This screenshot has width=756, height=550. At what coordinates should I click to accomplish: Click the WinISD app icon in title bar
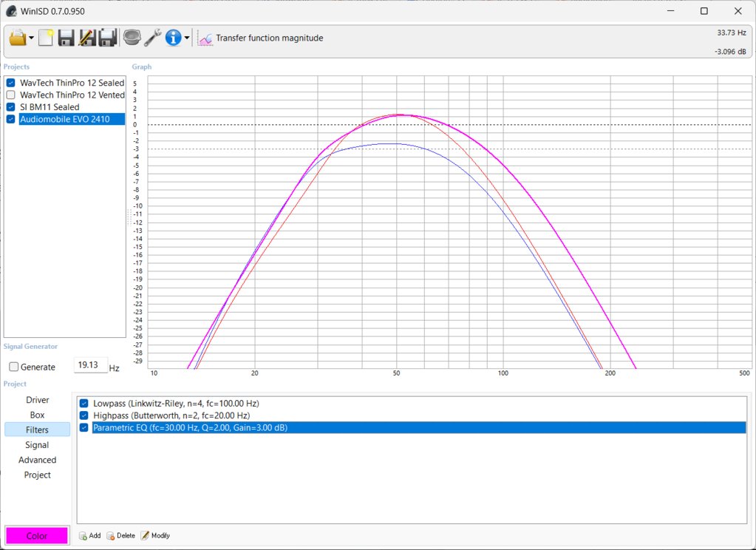coord(10,11)
